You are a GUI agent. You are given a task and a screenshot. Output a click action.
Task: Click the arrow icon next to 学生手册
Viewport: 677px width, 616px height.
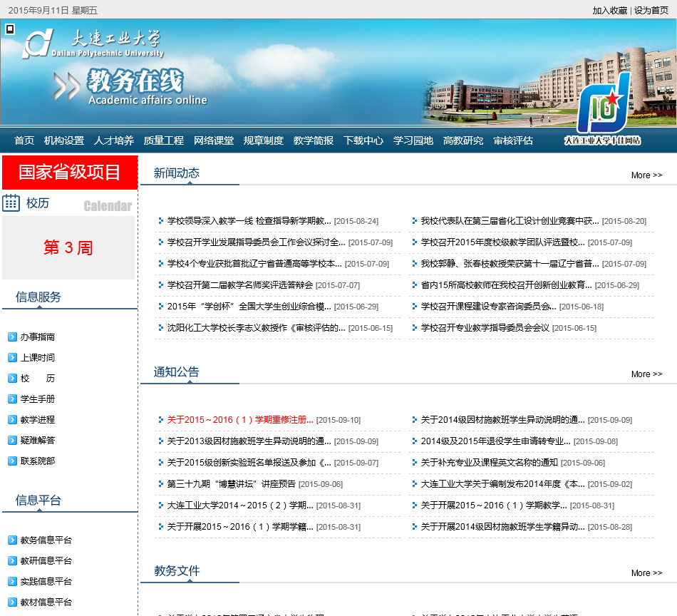click(x=13, y=399)
